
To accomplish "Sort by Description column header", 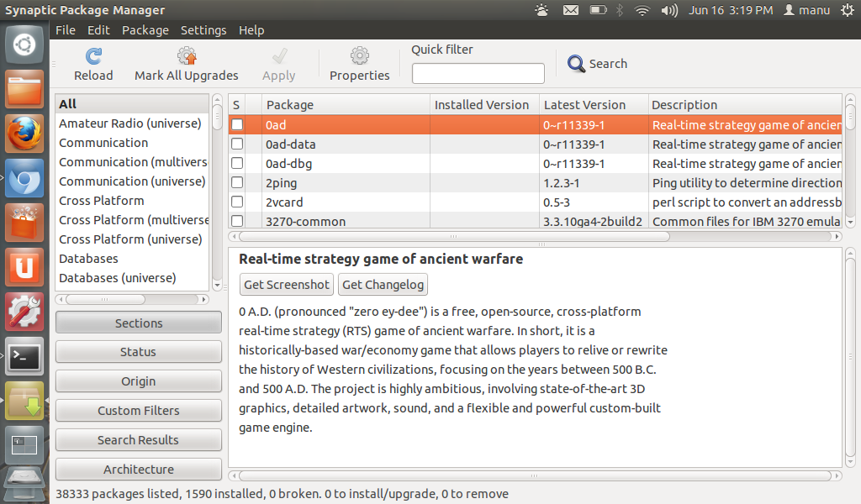I will [x=745, y=105].
